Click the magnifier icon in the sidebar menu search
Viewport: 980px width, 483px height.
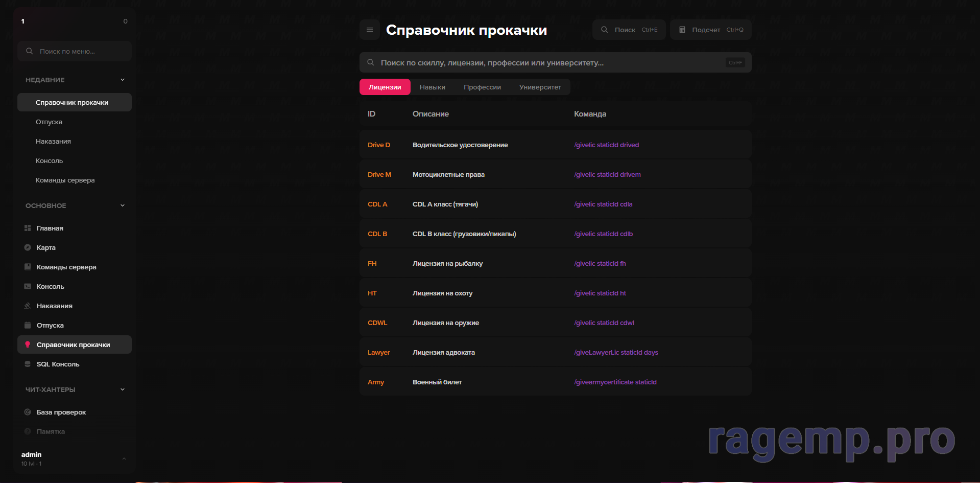(x=30, y=51)
